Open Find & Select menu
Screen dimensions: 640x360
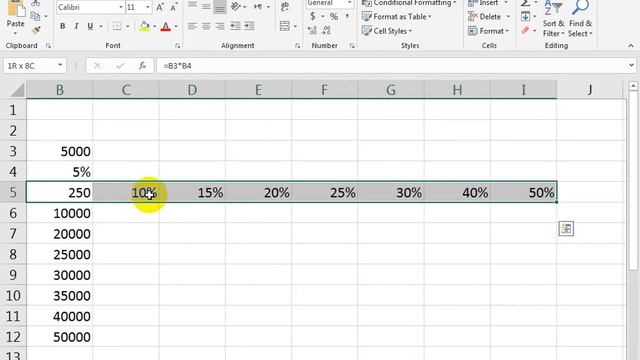pos(580,18)
